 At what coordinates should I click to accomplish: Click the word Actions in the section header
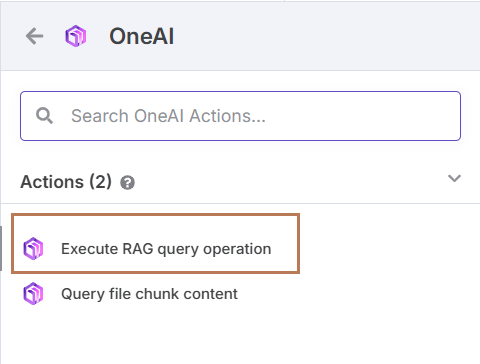point(52,182)
